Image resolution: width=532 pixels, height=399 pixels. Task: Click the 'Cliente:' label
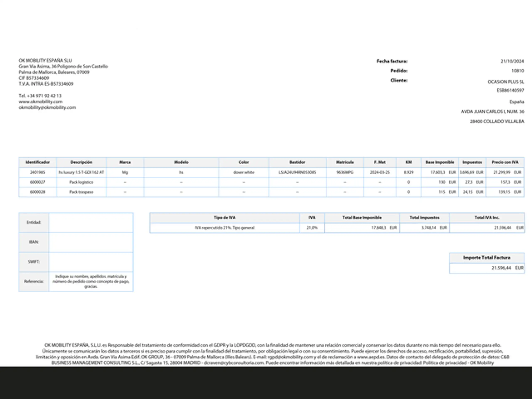[399, 80]
